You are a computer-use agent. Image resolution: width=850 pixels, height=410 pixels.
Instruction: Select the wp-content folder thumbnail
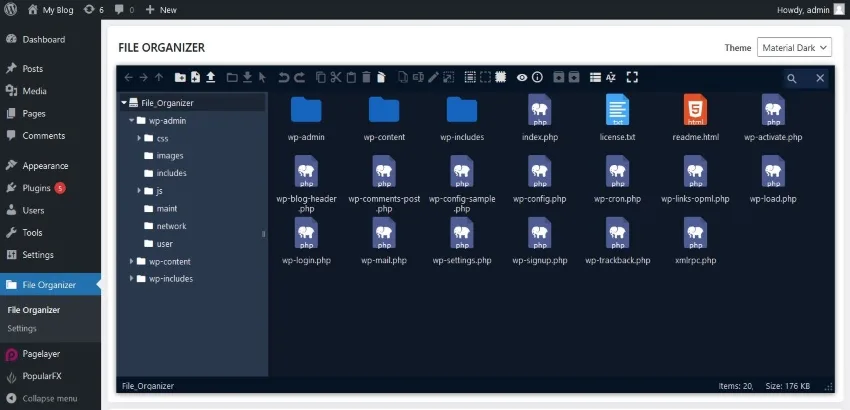[384, 110]
